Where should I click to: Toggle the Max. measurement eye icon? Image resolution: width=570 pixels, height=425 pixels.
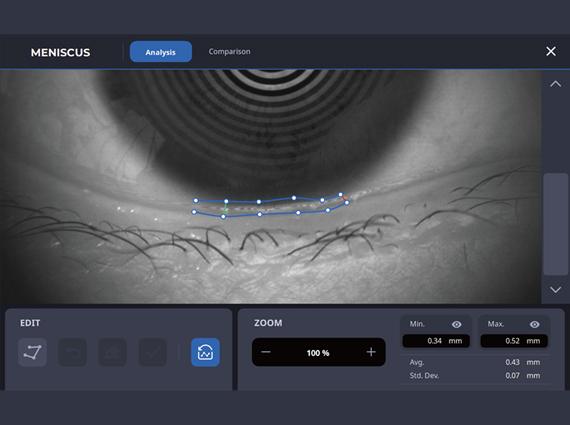(534, 324)
